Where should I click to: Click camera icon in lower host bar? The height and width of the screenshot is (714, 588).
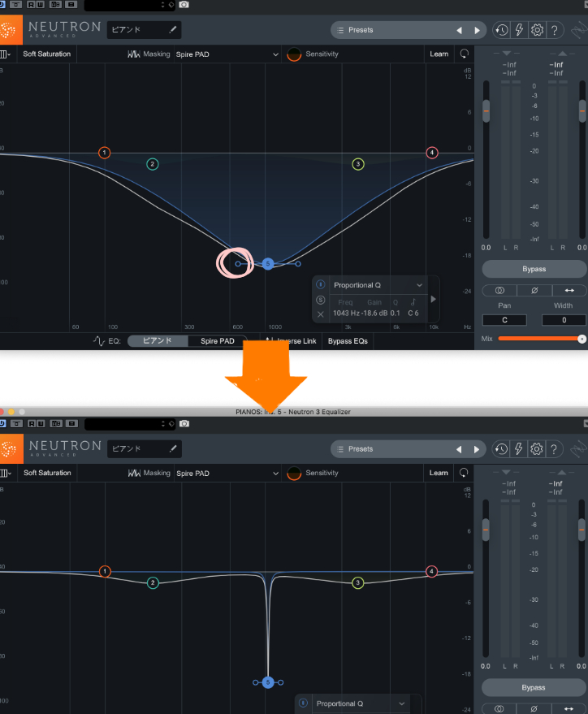click(184, 423)
